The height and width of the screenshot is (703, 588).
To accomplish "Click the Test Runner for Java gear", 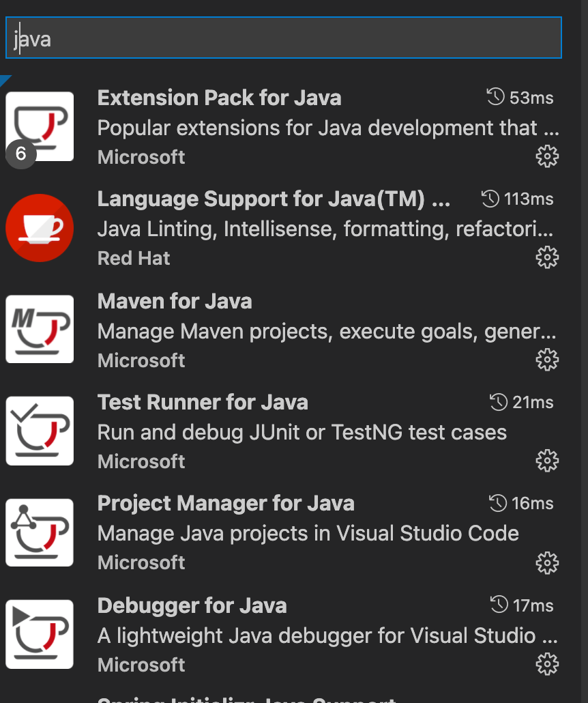I will click(x=547, y=461).
